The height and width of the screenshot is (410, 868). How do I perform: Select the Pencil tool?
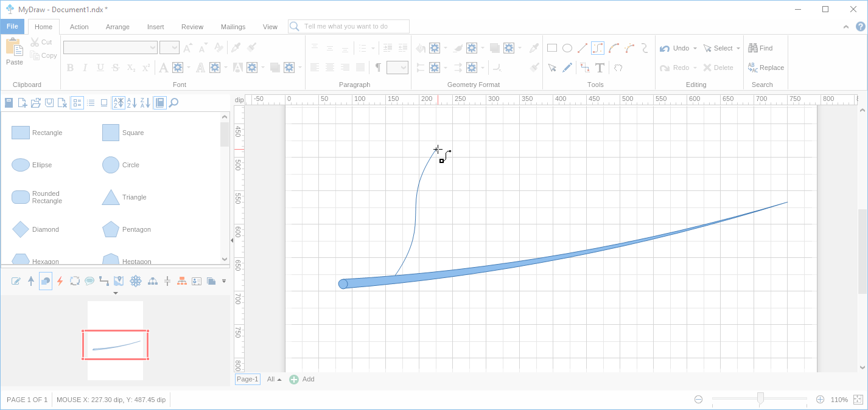pyautogui.click(x=567, y=68)
